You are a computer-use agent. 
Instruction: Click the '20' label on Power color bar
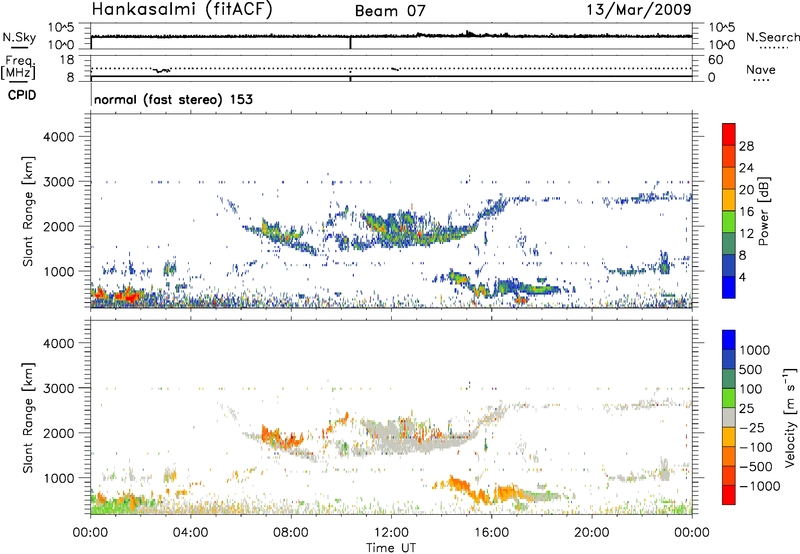point(746,190)
